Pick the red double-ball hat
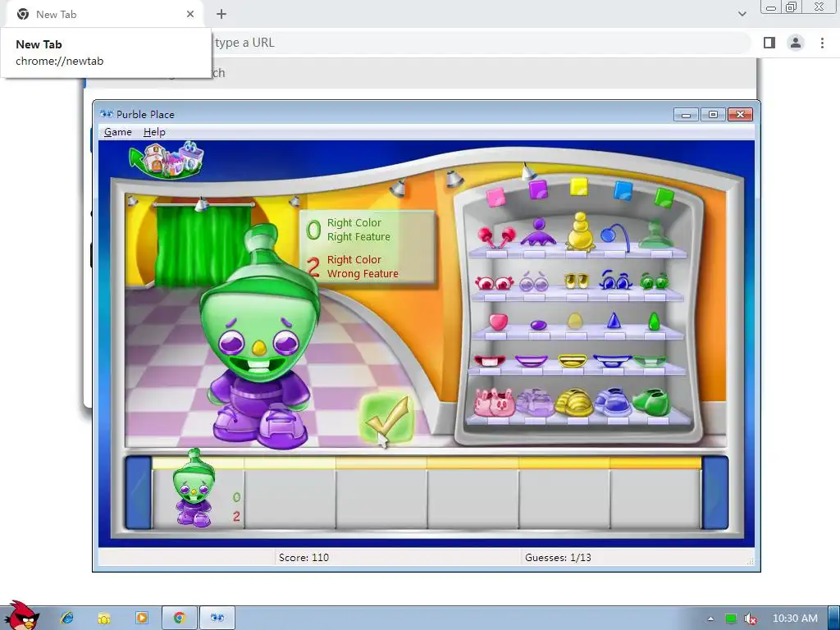The height and width of the screenshot is (630, 840). pos(496,237)
